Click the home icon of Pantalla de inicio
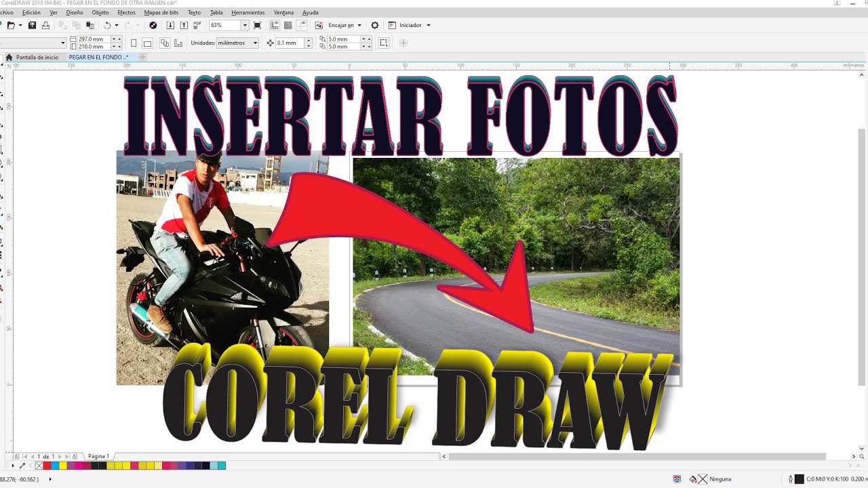Screen dimensions: 868x488 point(9,58)
